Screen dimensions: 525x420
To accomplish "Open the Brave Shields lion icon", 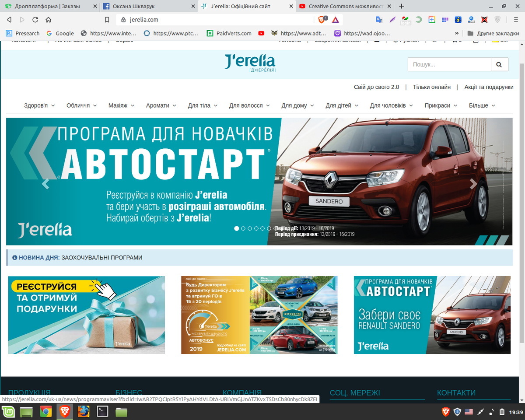I will (x=322, y=20).
